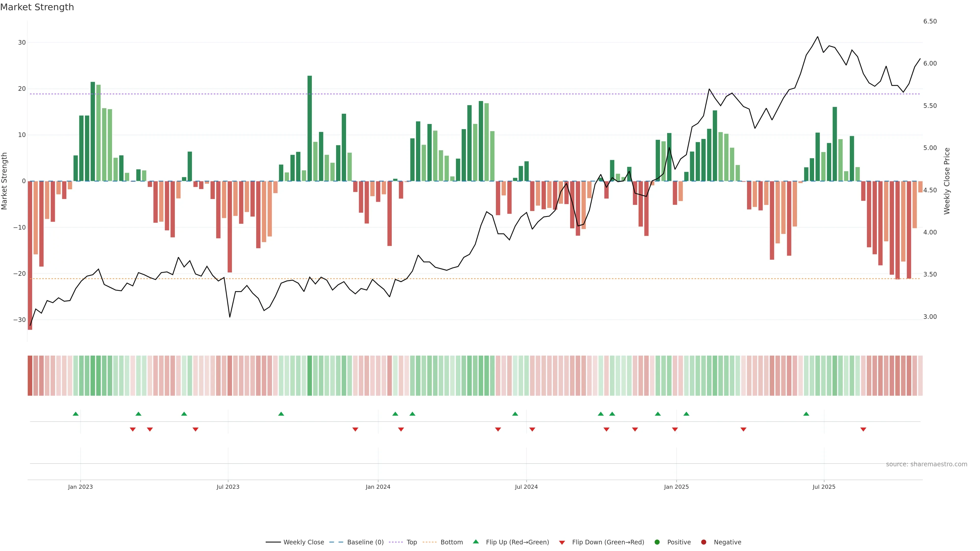Click the Jan 2025 x-axis label

click(x=676, y=487)
